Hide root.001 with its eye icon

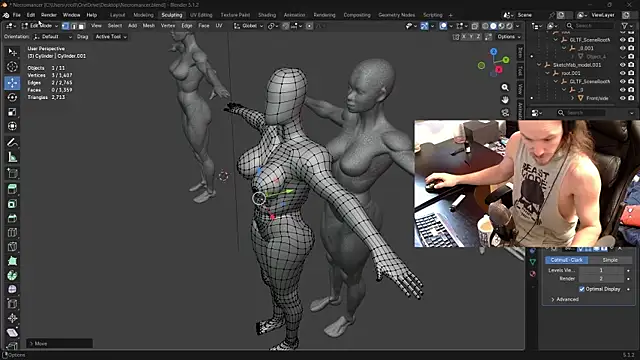[x=622, y=73]
